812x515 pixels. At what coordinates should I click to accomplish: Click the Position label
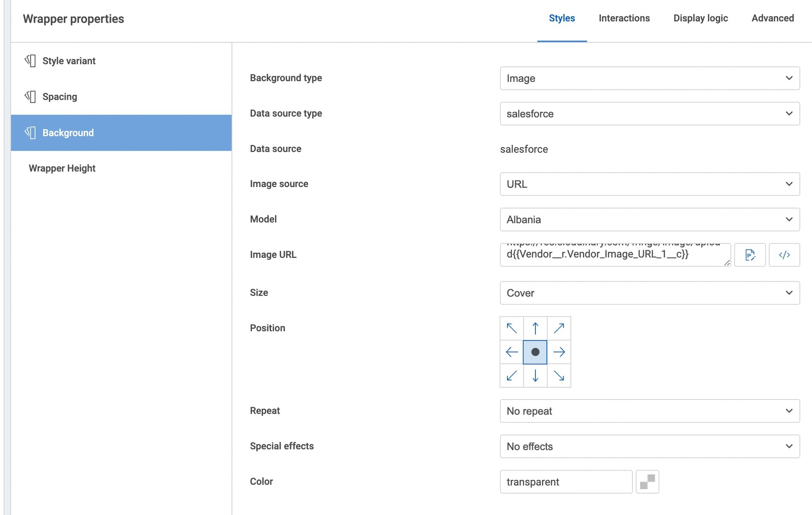268,328
